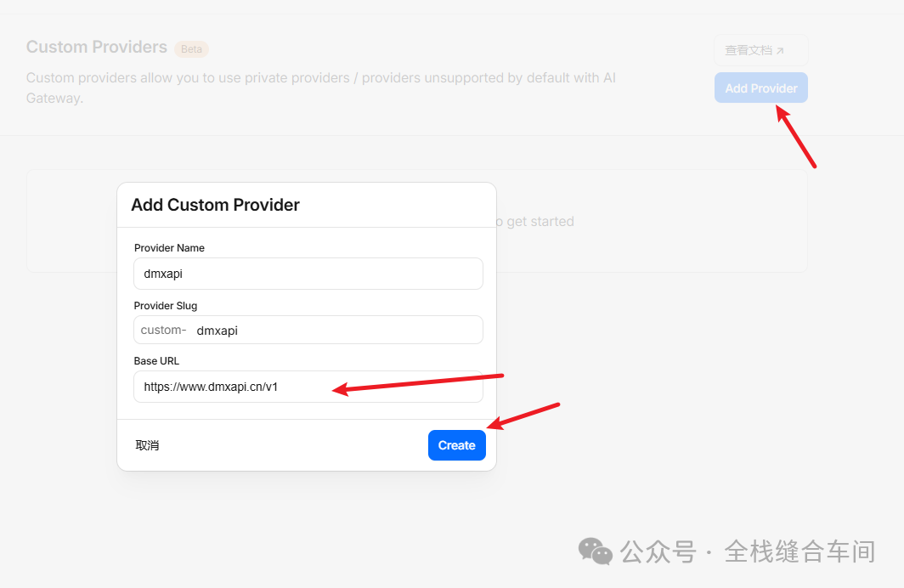Screen dimensions: 904x588
Task: Click the external-link arrow icon beside 查看文档
Action: [780, 51]
